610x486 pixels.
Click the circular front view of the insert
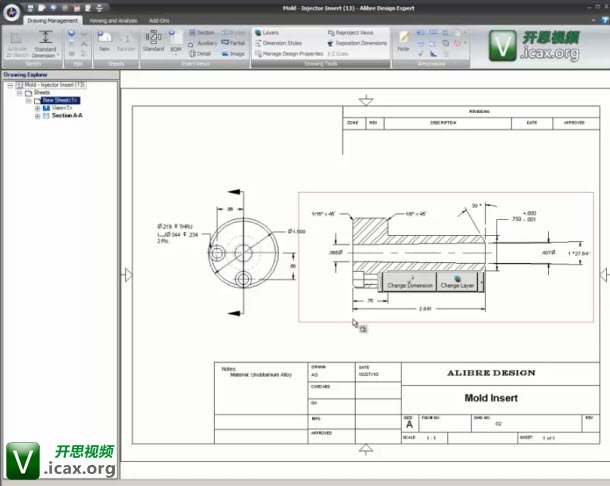point(243,253)
